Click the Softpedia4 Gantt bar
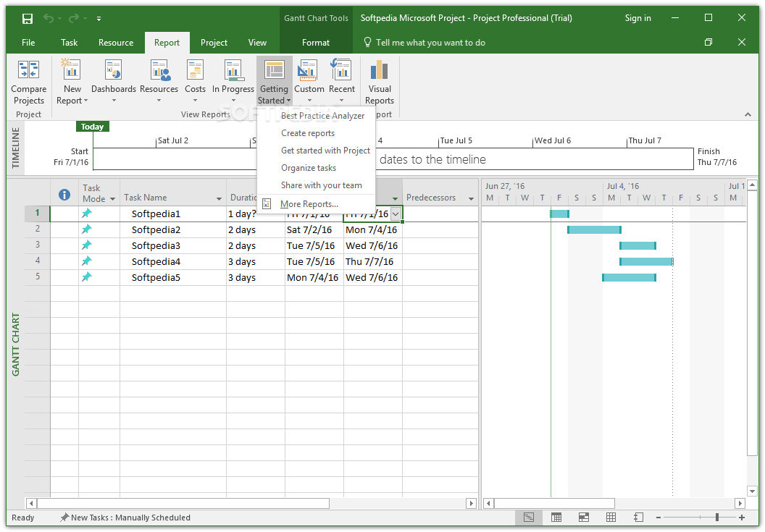765x532 pixels. [x=646, y=262]
